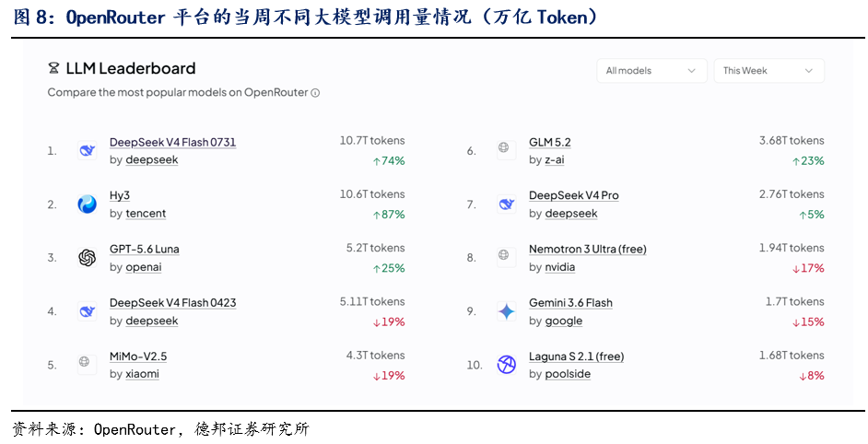Click the info icon after the OpenRouter subtitle
The width and height of the screenshot is (868, 444).
tap(315, 93)
